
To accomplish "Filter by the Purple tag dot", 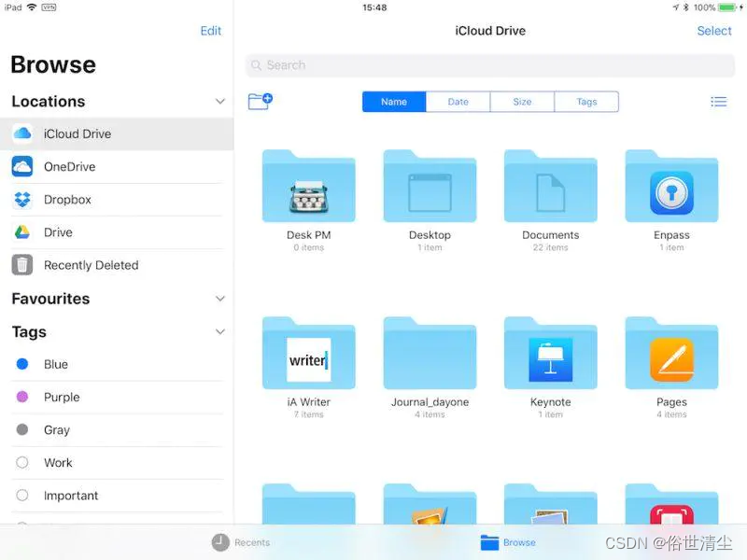I will (x=22, y=397).
